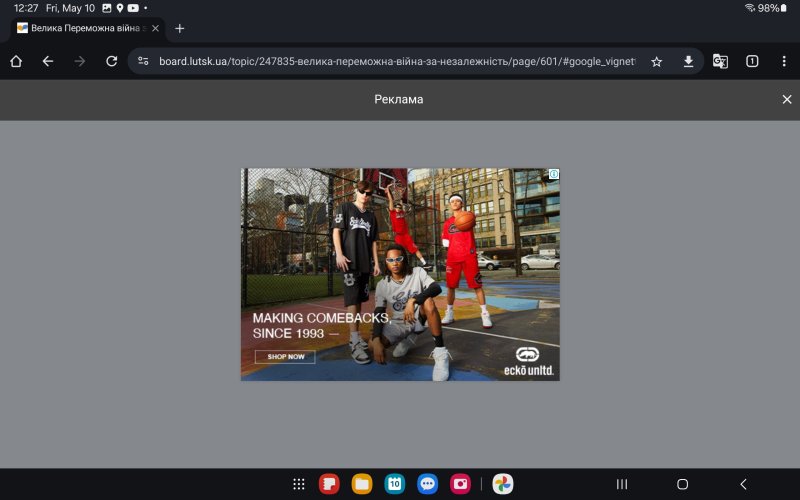Image resolution: width=800 pixels, height=500 pixels.
Task: Launch the pink Camera app
Action: [460, 484]
